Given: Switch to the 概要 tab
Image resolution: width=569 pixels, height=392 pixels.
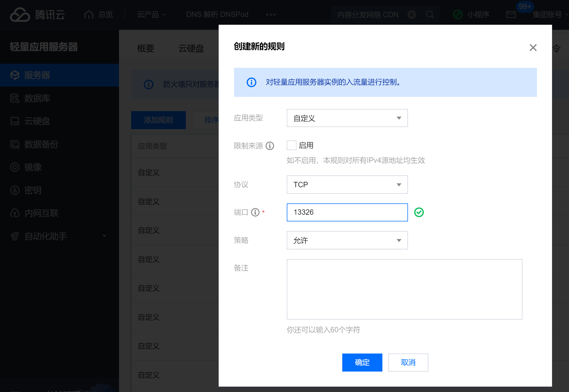Looking at the screenshot, I should point(146,48).
